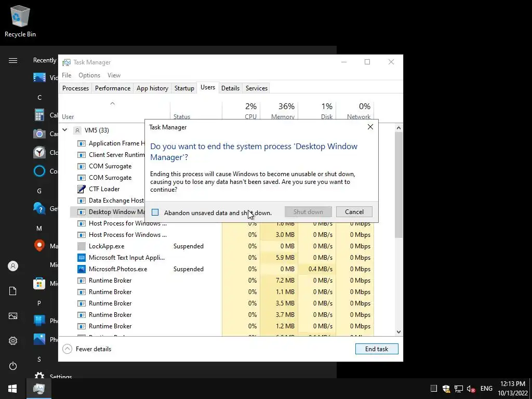Viewport: 532px width, 399px height.
Task: Click the Status column header
Action: (196, 110)
